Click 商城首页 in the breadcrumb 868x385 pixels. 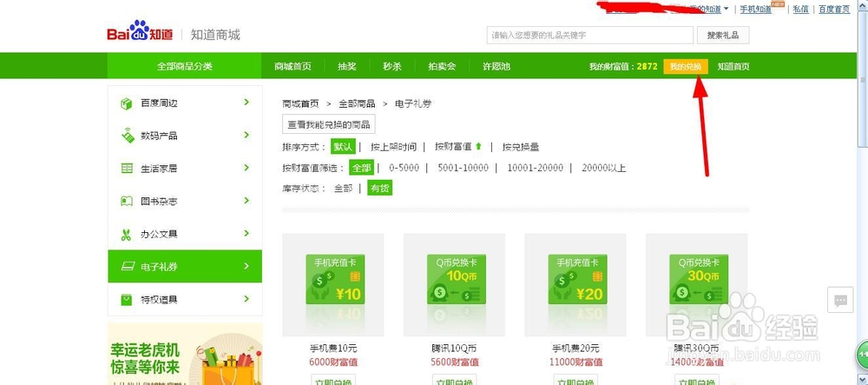(300, 103)
